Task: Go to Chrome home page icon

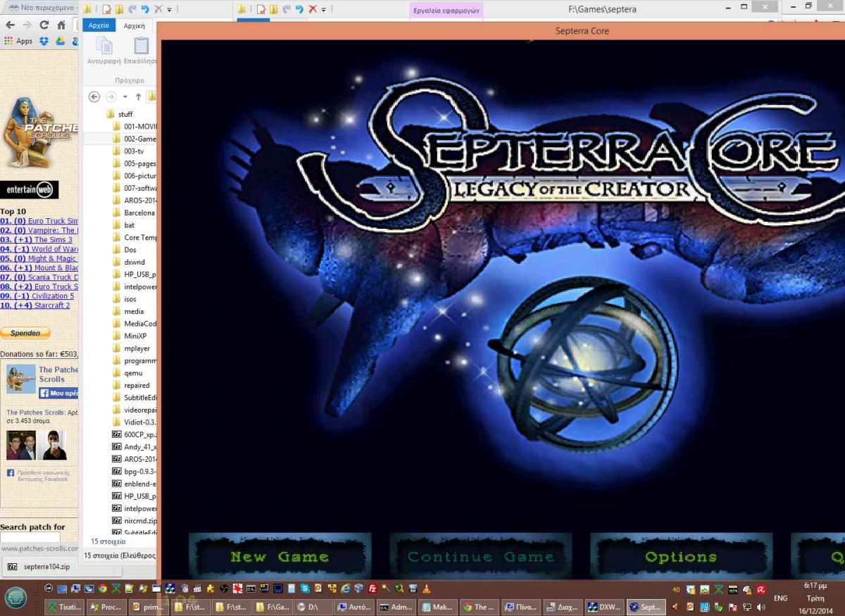Action: click(x=61, y=25)
